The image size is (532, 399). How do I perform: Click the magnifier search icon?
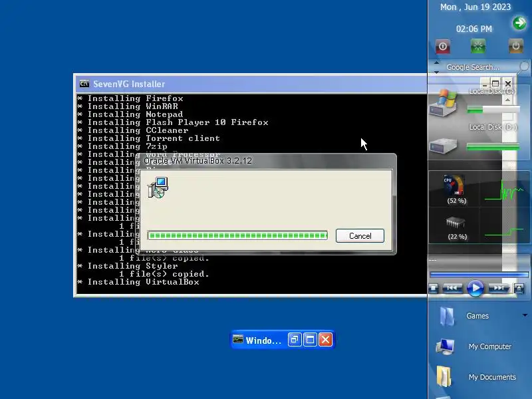(524, 66)
